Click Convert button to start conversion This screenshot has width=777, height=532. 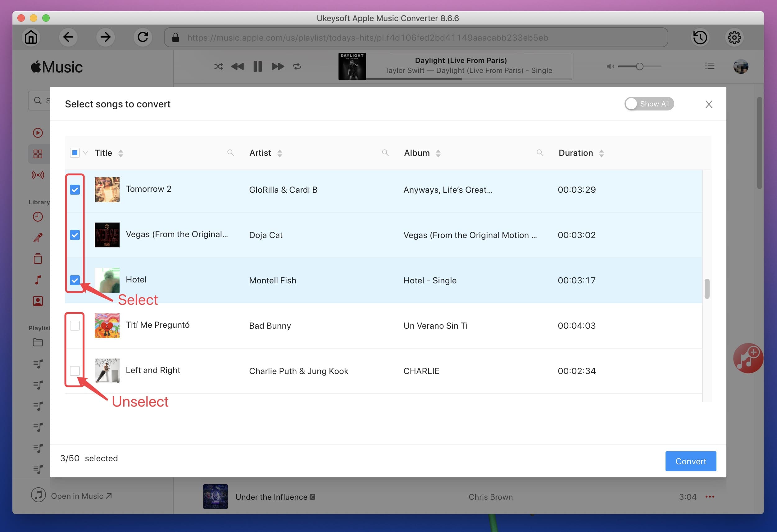click(x=691, y=461)
